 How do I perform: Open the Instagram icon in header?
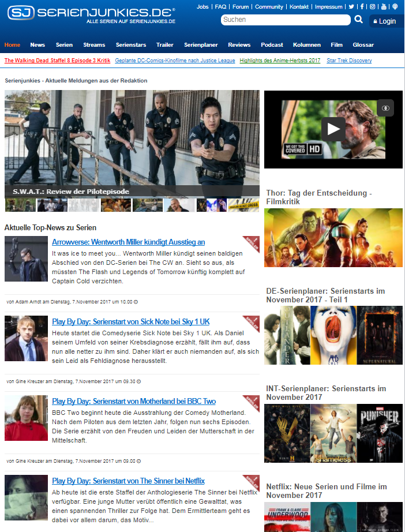373,6
